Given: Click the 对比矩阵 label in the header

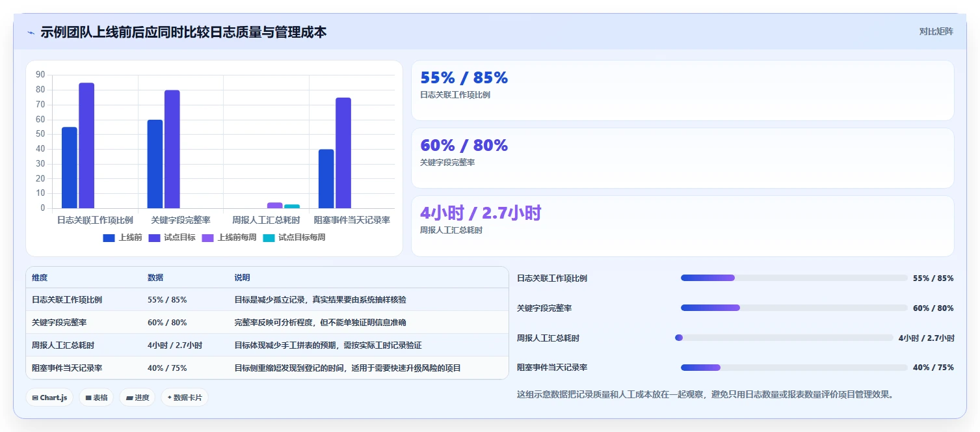Looking at the screenshot, I should coord(936,32).
